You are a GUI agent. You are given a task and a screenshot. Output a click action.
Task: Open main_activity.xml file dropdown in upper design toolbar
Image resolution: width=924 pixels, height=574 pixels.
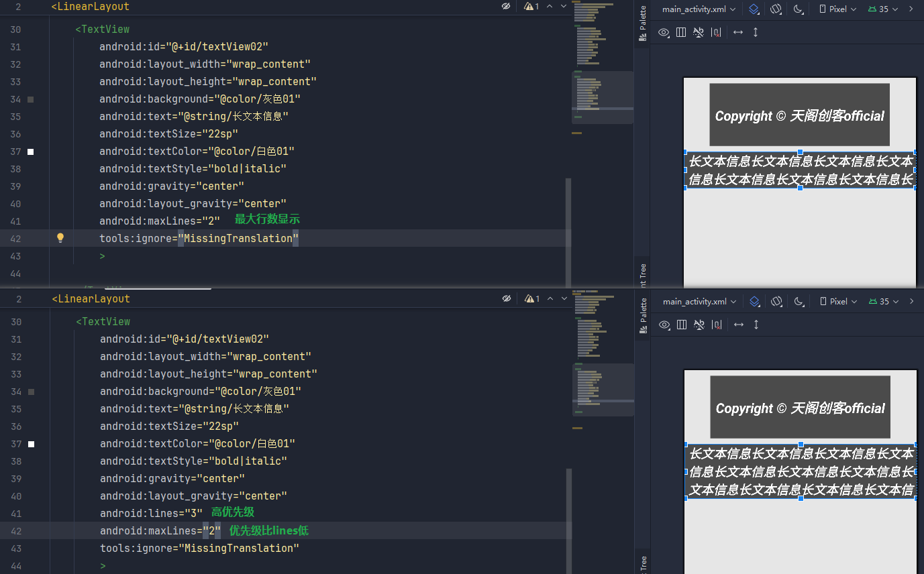[699, 9]
